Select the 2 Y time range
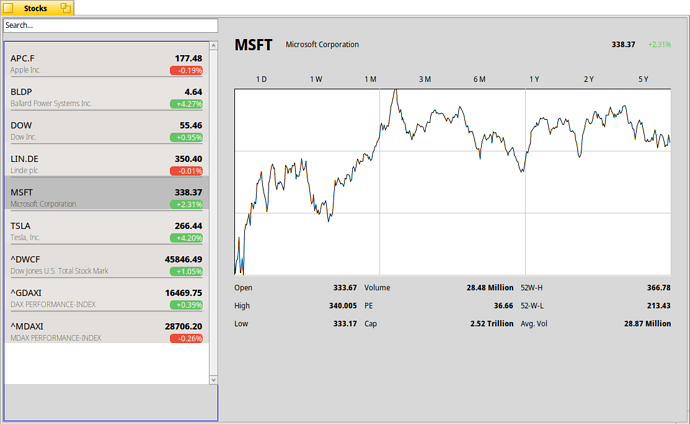Viewport: 690px width, 424px height. click(x=589, y=79)
